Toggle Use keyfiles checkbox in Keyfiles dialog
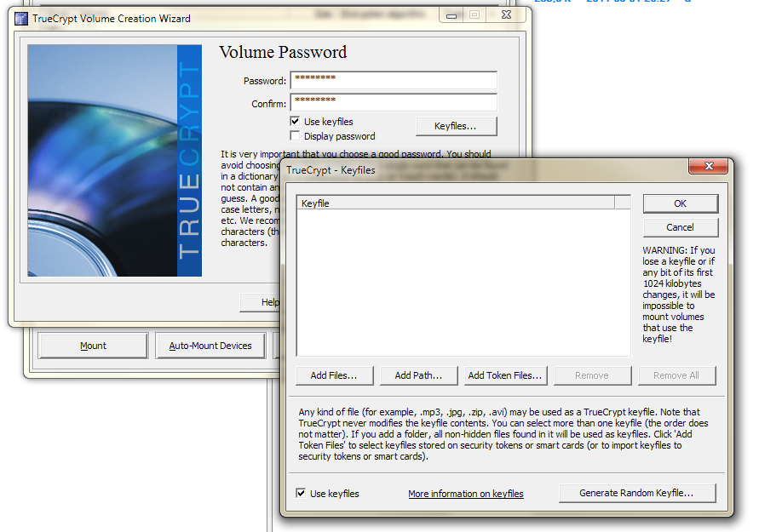Viewport: 782px width, 532px height. (x=301, y=493)
